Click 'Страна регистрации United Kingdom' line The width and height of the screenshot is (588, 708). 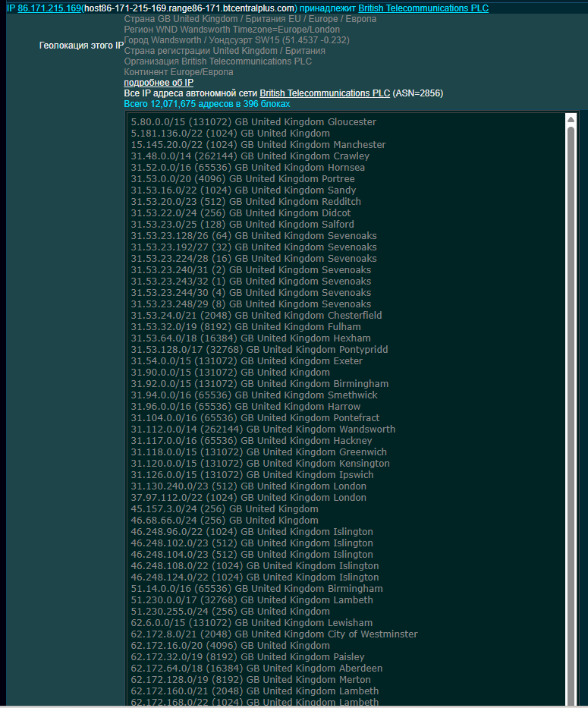click(225, 51)
